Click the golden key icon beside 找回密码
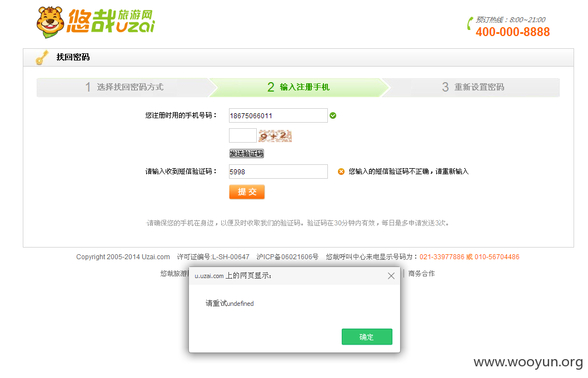Screen dimensions: 588x378 pyautogui.click(x=42, y=57)
